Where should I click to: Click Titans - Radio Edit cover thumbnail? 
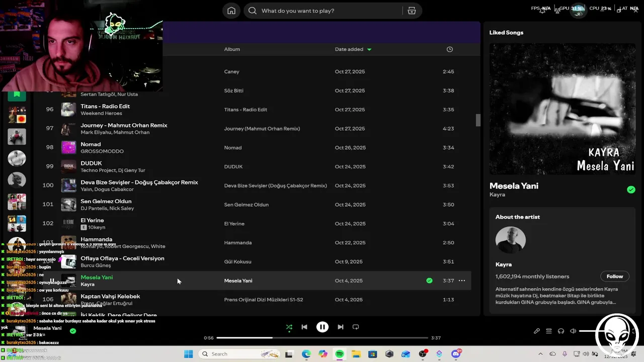(68, 110)
